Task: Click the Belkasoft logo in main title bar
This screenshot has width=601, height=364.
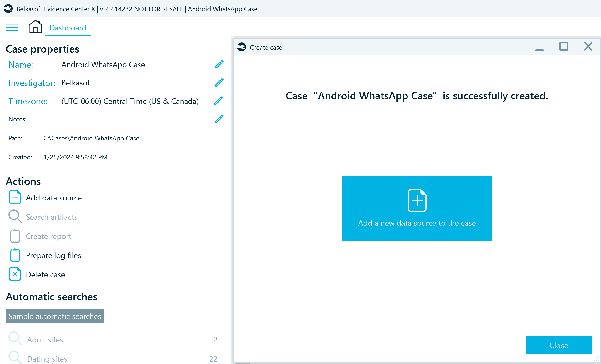Action: click(8, 9)
